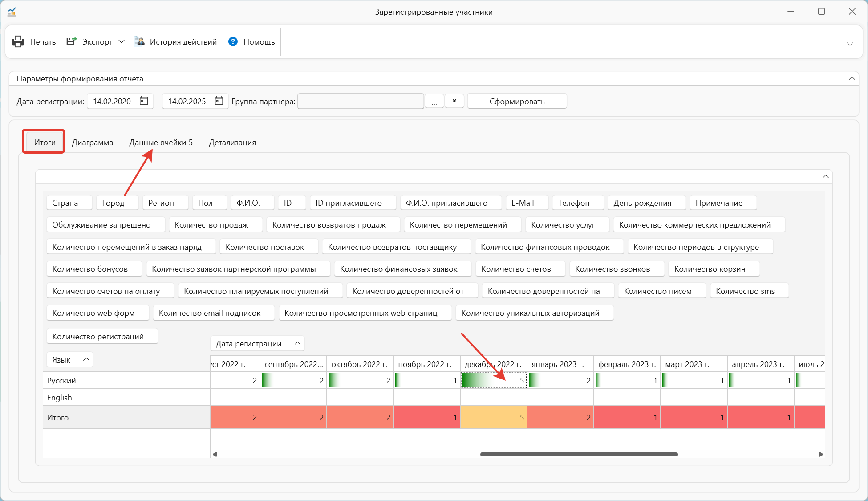Click the horizontal scrollbar thumb

pyautogui.click(x=579, y=454)
